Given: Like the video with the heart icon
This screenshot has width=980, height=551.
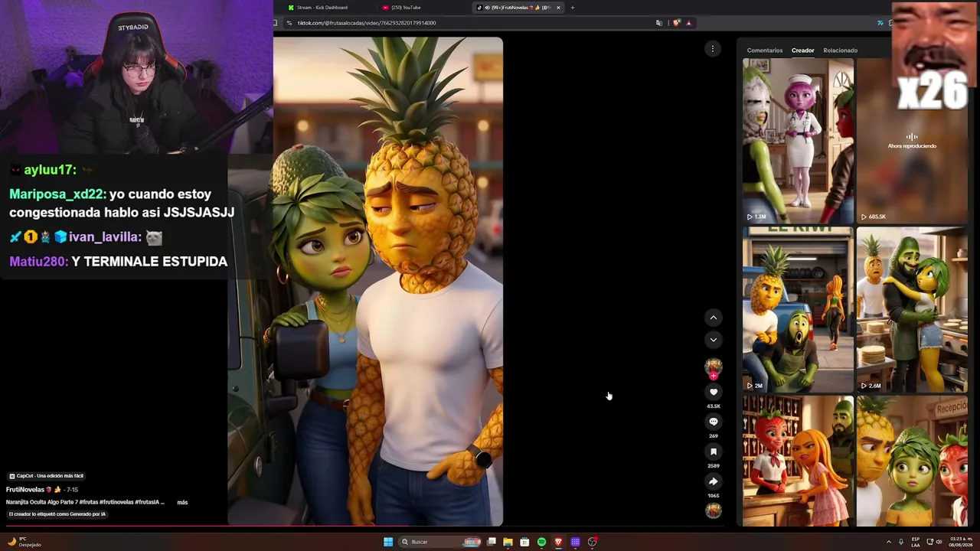Looking at the screenshot, I should (x=713, y=392).
